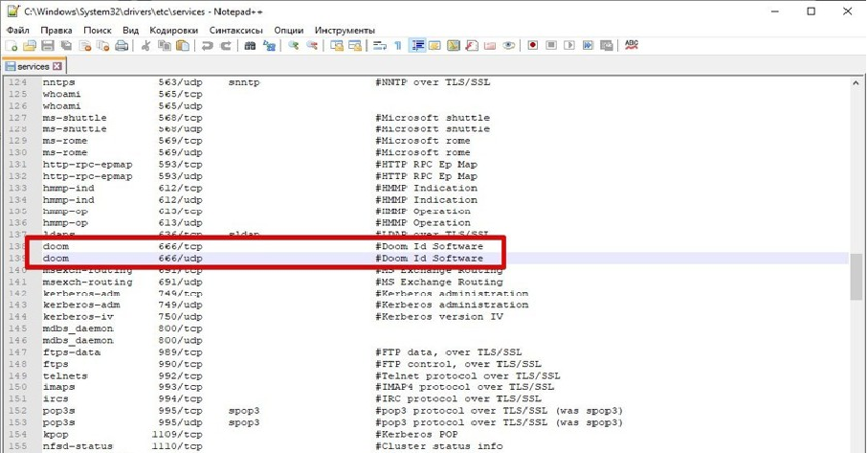868x453 pixels.
Task: Open the Вид menu
Action: 130,30
